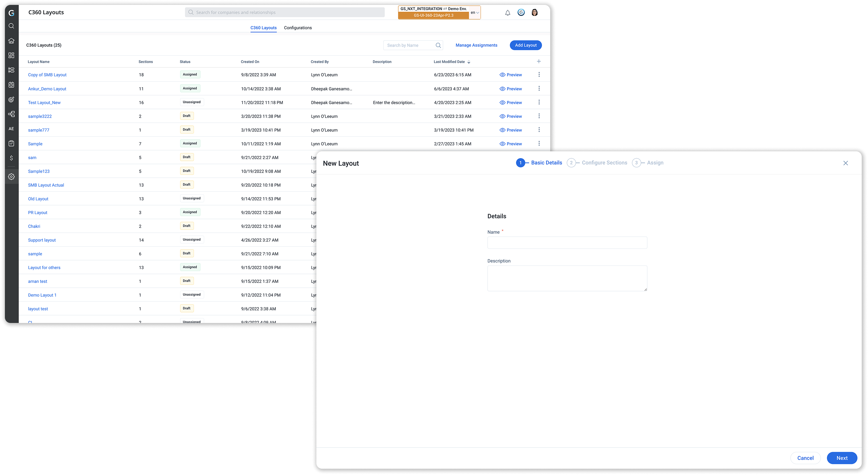Viewport: 868px width, 475px height.
Task: Click the GS_NXT_INTEGRATION environment badge
Action: click(x=433, y=12)
